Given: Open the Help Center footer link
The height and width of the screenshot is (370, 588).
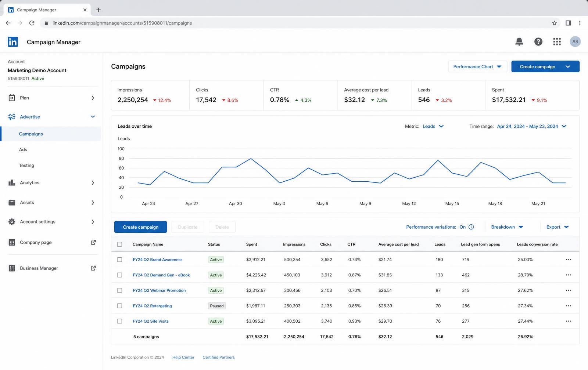Looking at the screenshot, I should click(x=183, y=357).
